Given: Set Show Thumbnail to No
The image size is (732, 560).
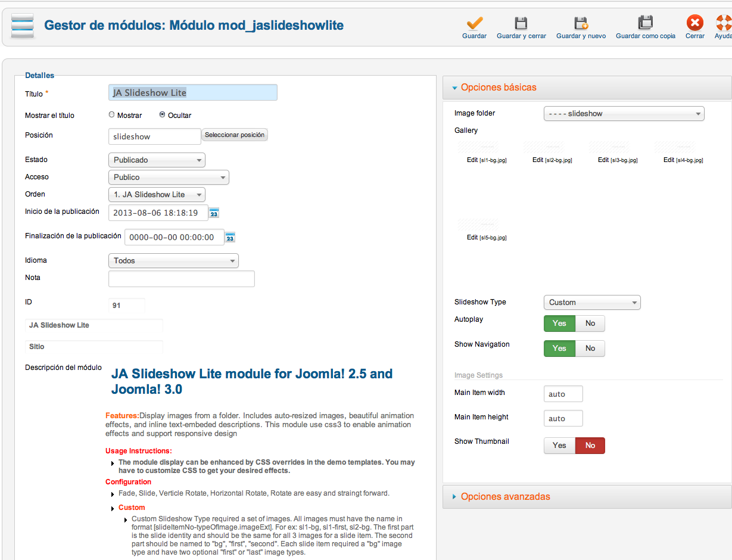Looking at the screenshot, I should tap(590, 446).
